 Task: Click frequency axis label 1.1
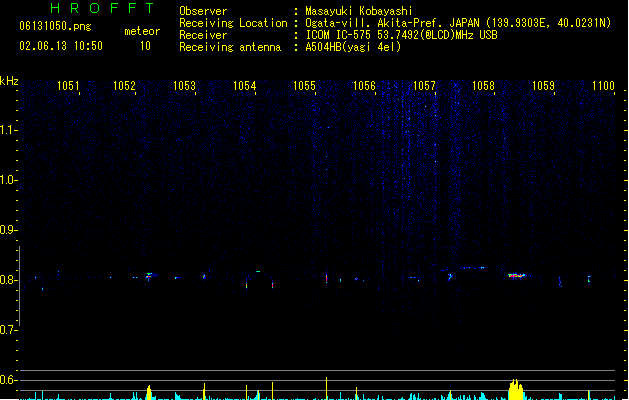tap(8, 130)
